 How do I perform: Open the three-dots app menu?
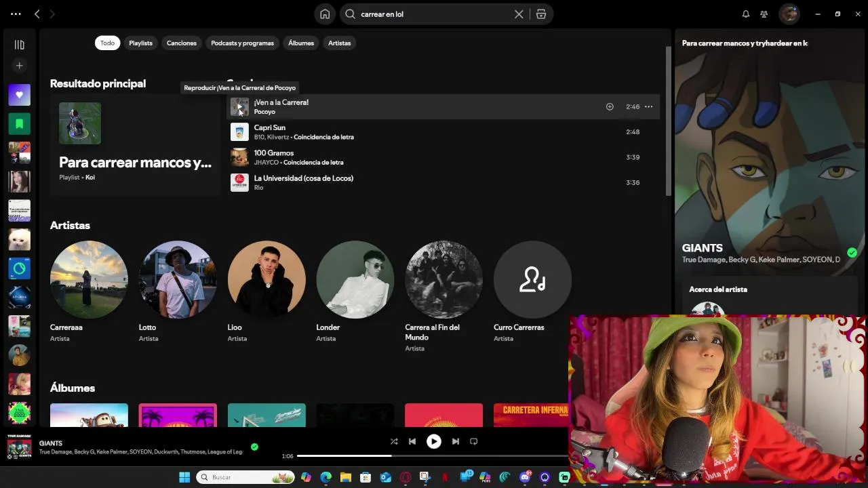[x=16, y=14]
